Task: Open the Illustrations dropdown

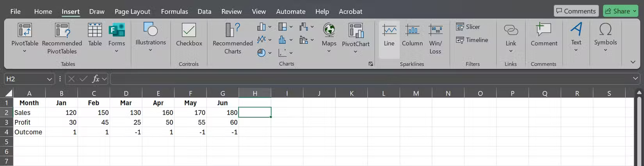Action: coord(150,50)
